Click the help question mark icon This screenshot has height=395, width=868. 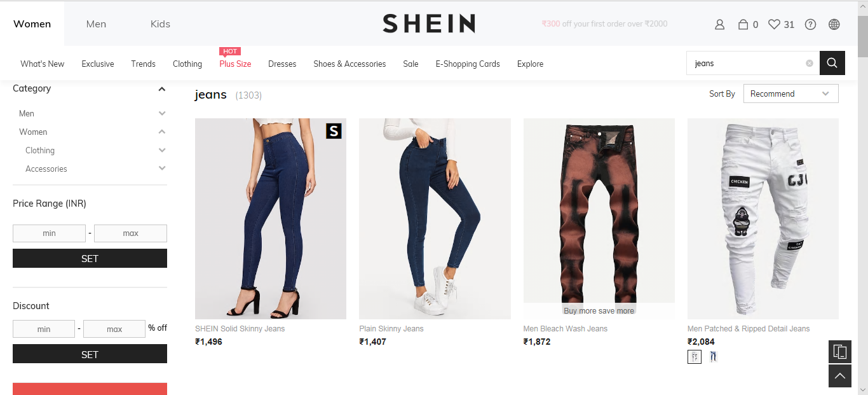tap(810, 25)
